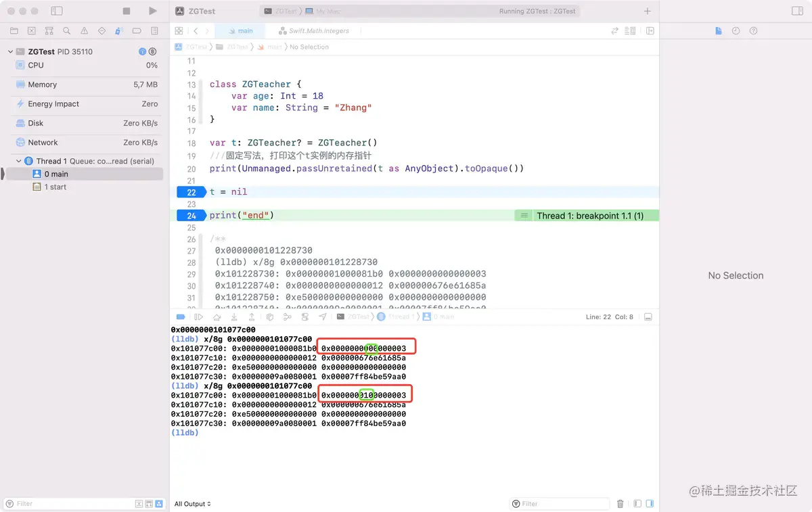
Task: Click the add (+) button in toolbar
Action: point(648,11)
